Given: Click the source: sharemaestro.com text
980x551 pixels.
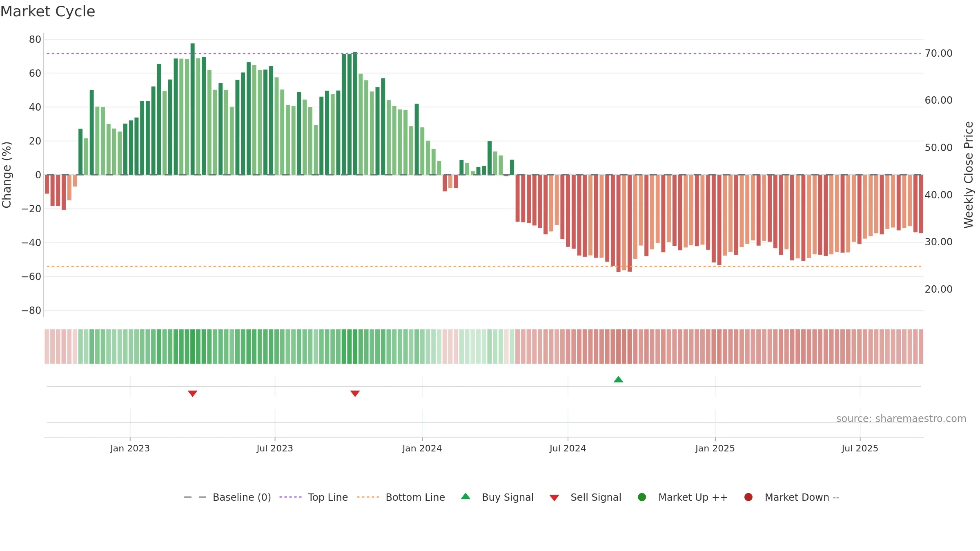Looking at the screenshot, I should tap(901, 418).
